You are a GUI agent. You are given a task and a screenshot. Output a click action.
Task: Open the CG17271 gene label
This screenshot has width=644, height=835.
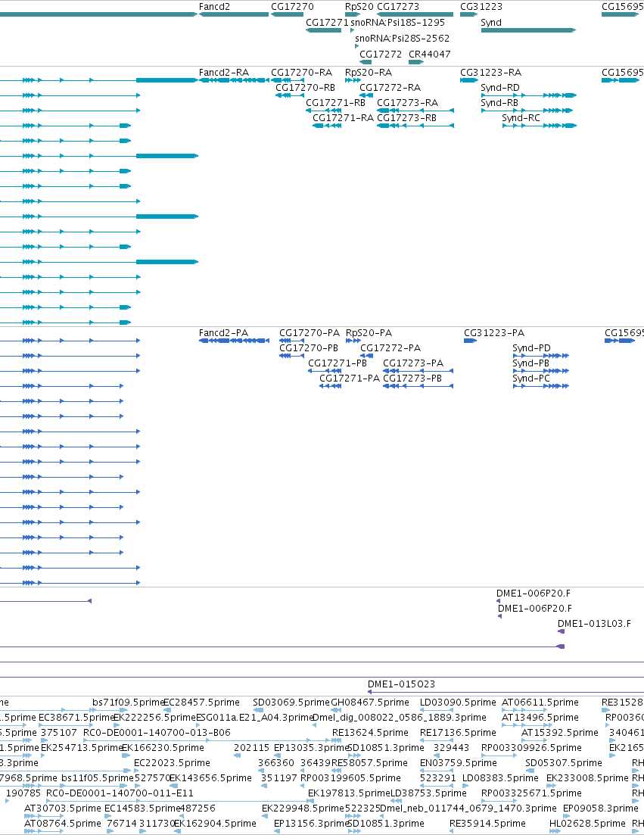point(327,23)
